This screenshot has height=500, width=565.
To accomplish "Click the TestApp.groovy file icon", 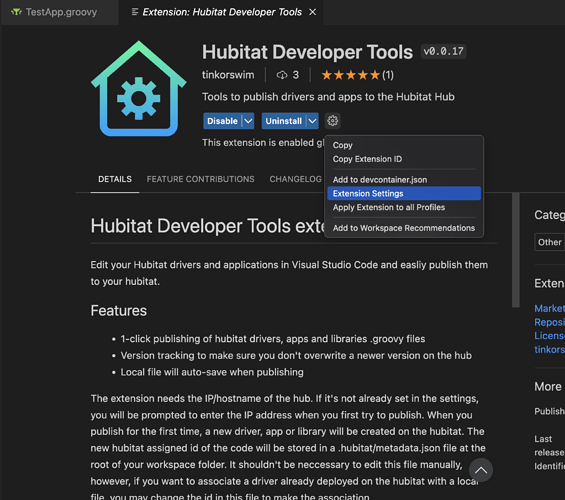I will [16, 12].
